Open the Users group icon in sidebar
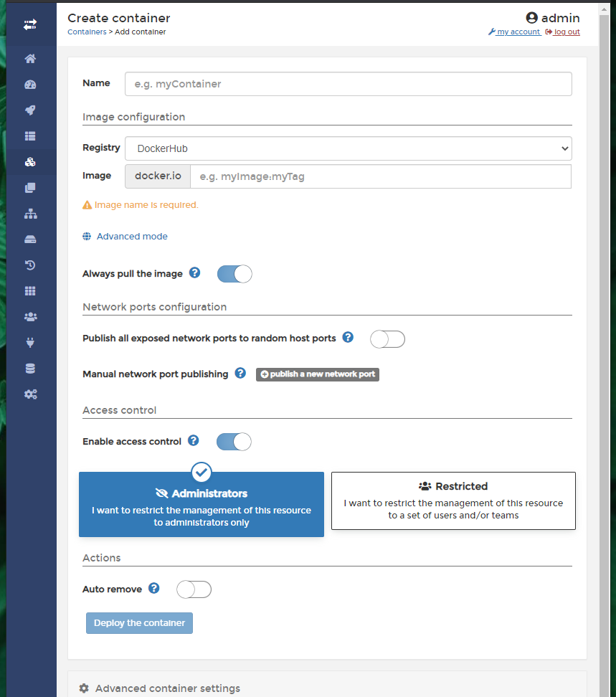Screen dimensions: 616x697 [30, 316]
